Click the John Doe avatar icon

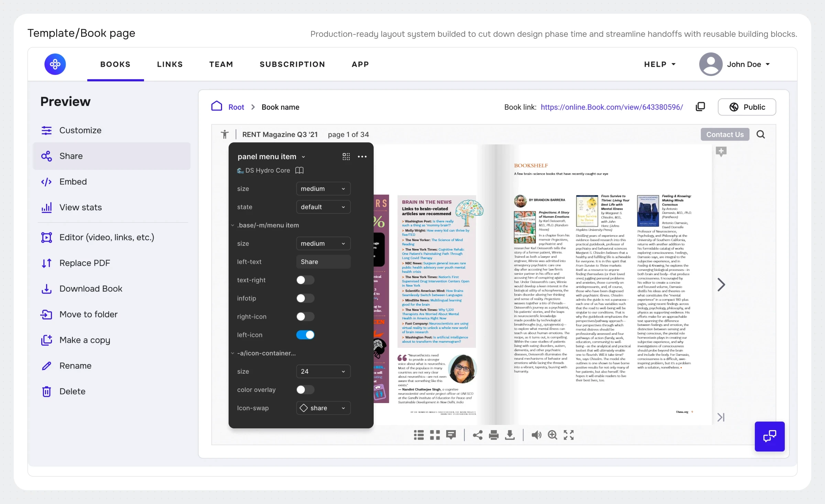pyautogui.click(x=711, y=64)
